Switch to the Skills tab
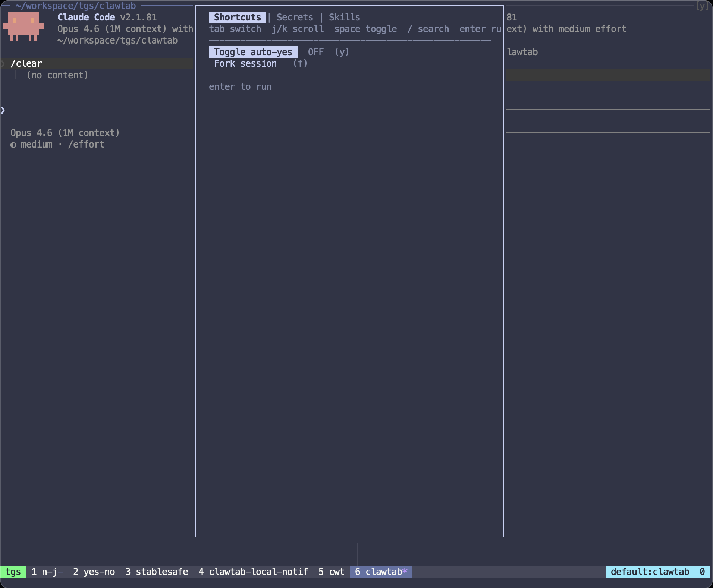 (344, 18)
